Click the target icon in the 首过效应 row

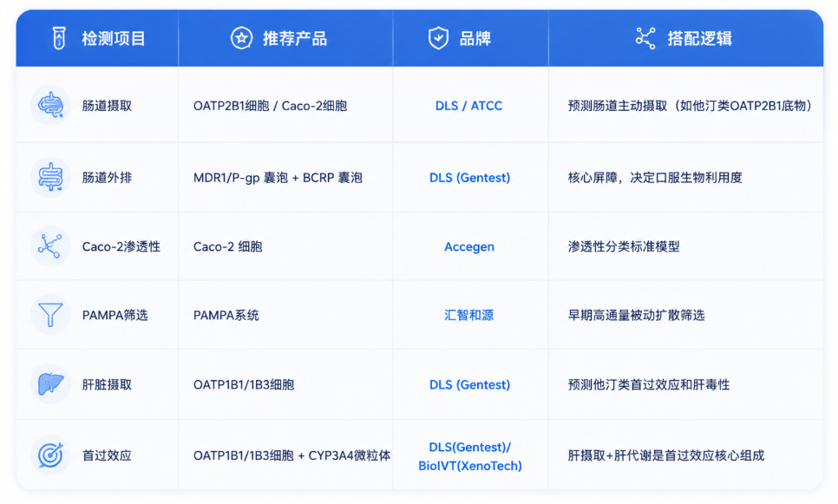[50, 455]
